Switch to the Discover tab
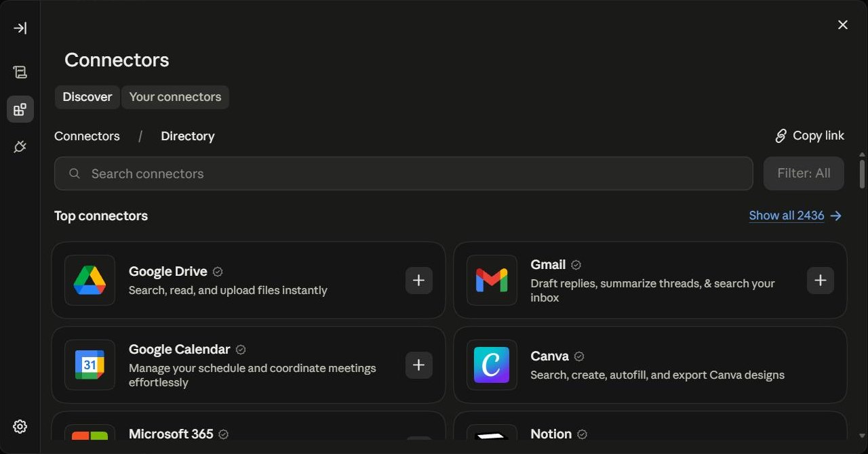The image size is (868, 454). (x=87, y=97)
